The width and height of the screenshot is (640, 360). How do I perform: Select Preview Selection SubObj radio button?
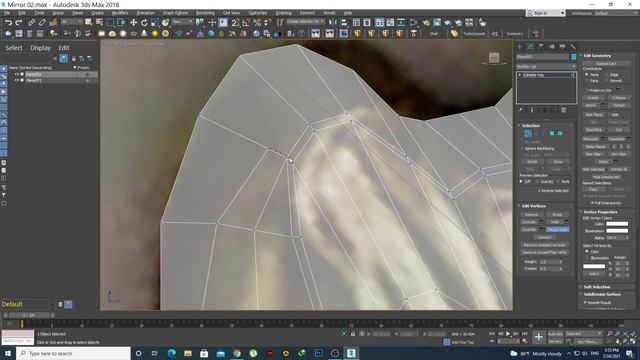point(538,181)
